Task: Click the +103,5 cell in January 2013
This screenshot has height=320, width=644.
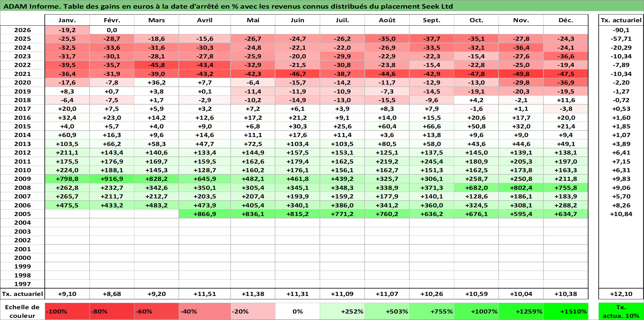Action: click(67, 144)
